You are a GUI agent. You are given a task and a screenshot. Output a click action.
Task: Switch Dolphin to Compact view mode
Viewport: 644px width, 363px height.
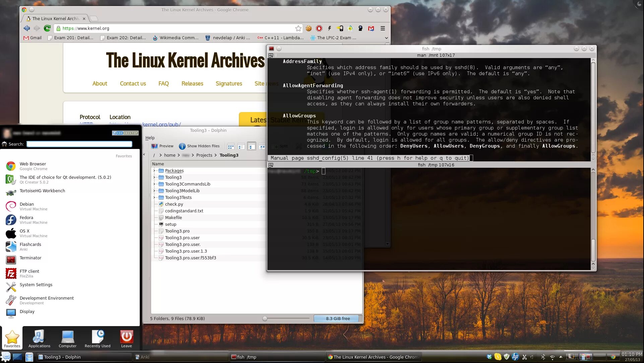click(x=241, y=146)
